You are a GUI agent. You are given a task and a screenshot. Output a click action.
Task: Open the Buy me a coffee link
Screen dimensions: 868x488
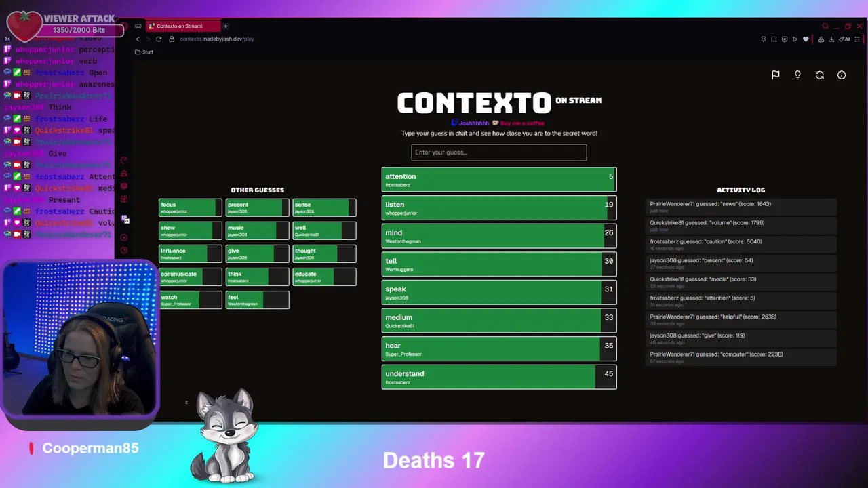point(518,123)
